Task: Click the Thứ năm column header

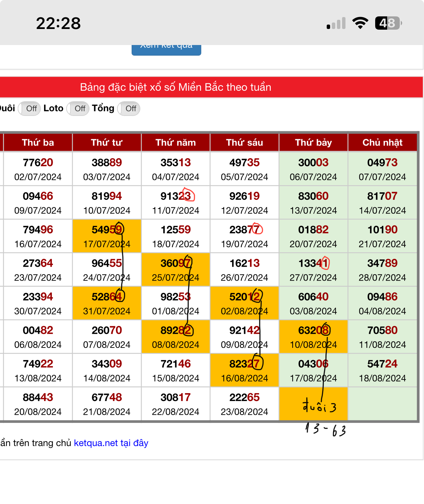Action: click(x=176, y=143)
